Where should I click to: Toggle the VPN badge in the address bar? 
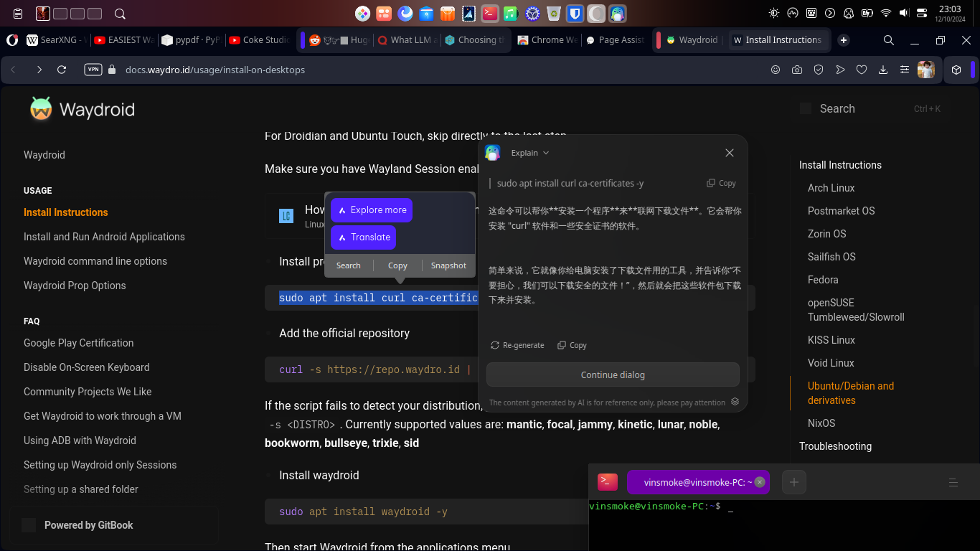(x=93, y=70)
